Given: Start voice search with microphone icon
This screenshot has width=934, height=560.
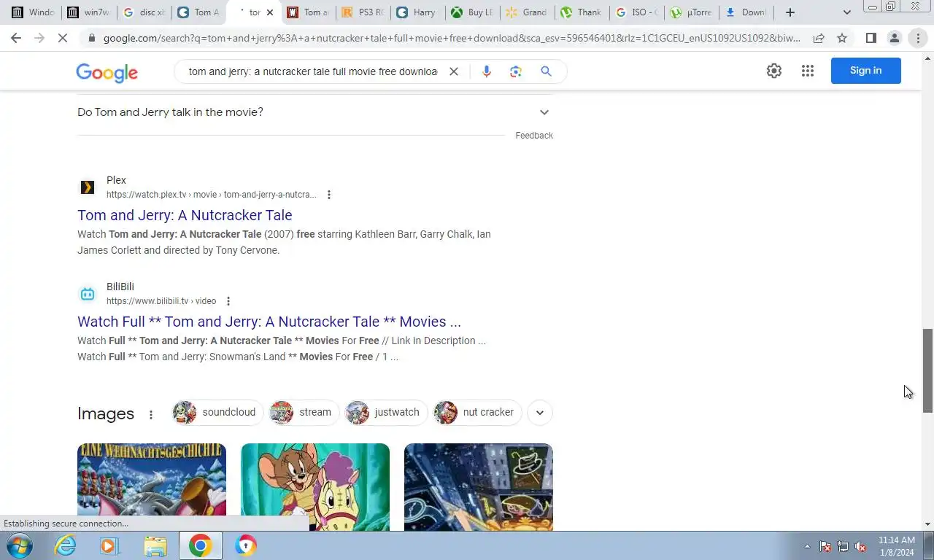Looking at the screenshot, I should click(x=487, y=71).
